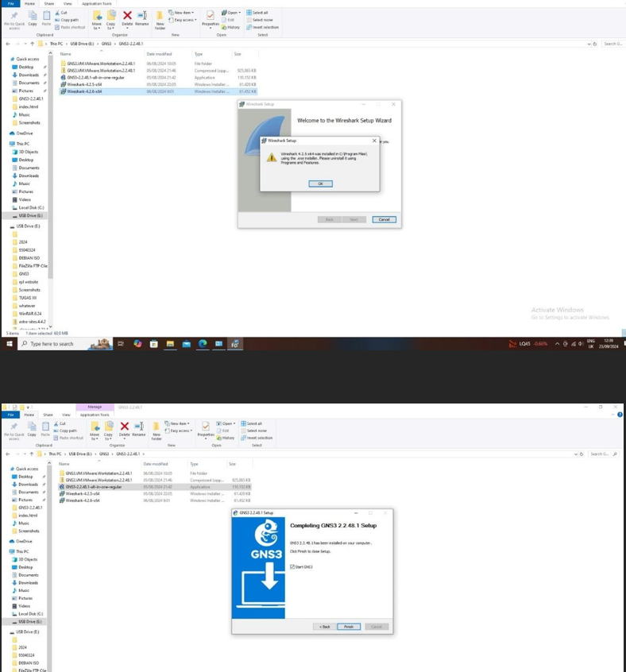The height and width of the screenshot is (672, 626).
Task: Click OK in the Wireshark Setup warning
Action: [x=320, y=183]
